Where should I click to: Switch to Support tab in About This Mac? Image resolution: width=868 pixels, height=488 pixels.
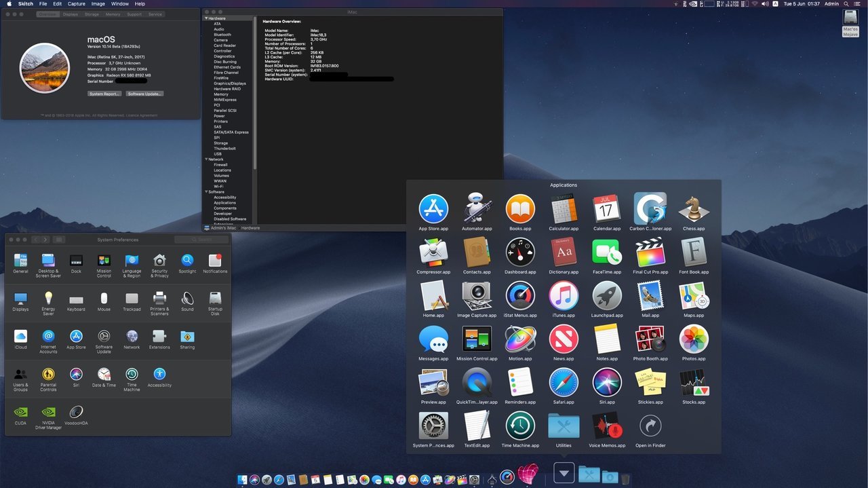coord(134,14)
